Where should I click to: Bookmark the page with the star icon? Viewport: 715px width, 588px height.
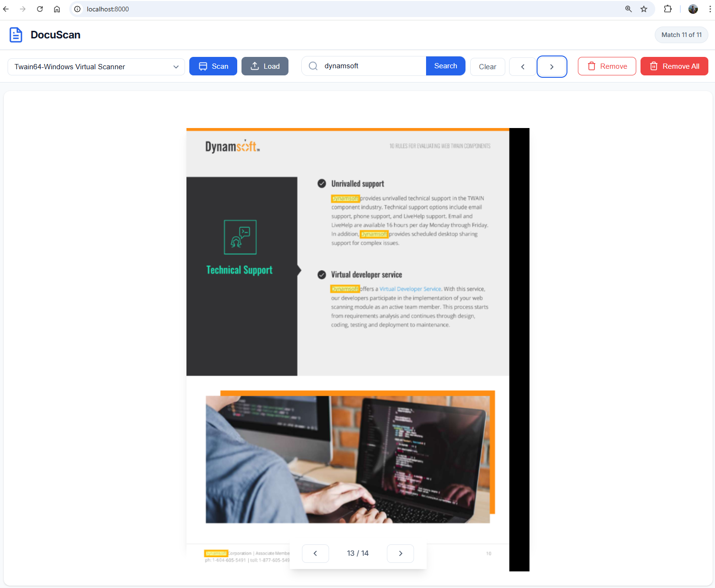pyautogui.click(x=643, y=9)
